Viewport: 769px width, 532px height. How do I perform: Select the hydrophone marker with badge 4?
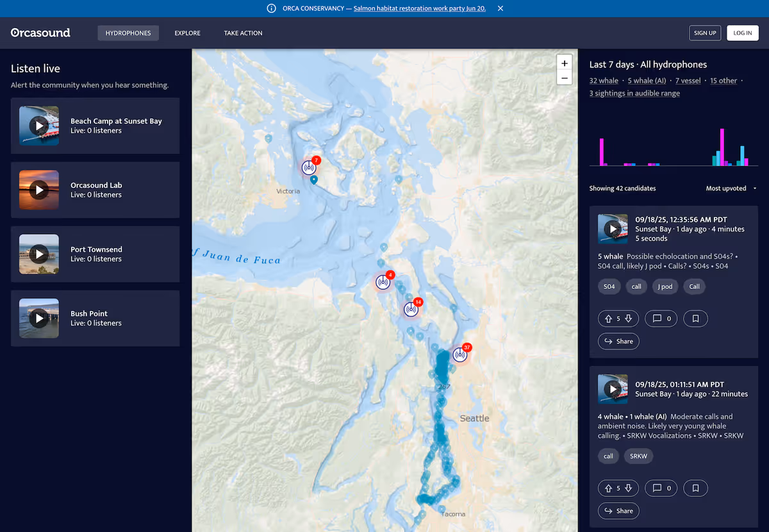tap(383, 282)
